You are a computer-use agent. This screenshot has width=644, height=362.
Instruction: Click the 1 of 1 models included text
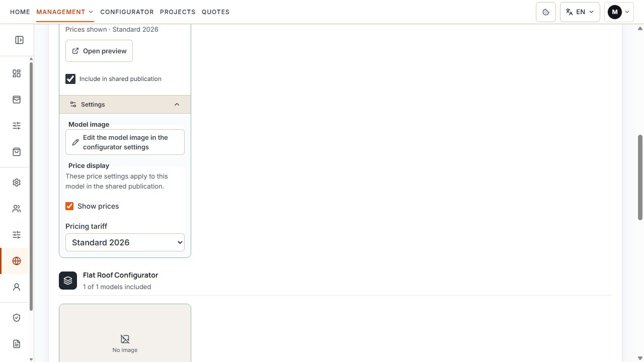117,287
